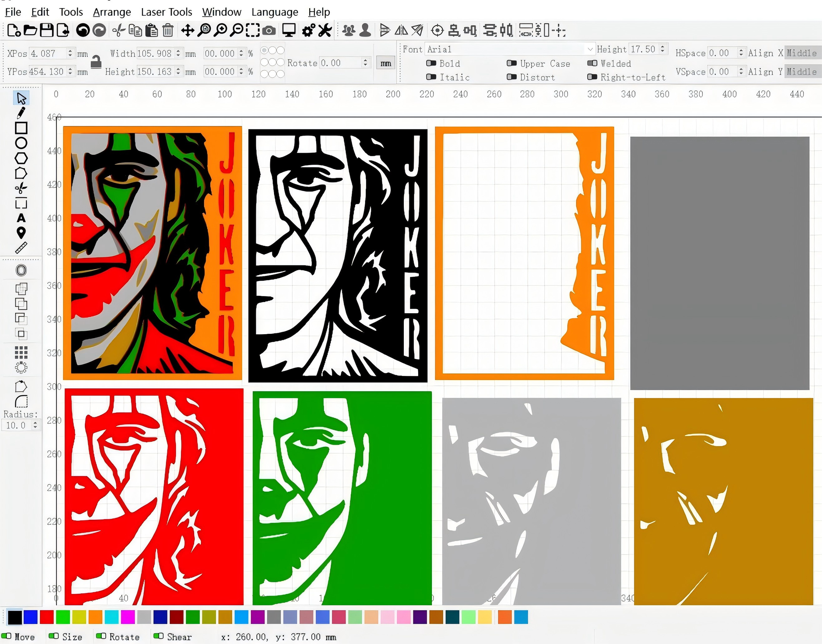822x644 pixels.
Task: Select the pencil Draw Lines tool
Action: pyautogui.click(x=21, y=113)
